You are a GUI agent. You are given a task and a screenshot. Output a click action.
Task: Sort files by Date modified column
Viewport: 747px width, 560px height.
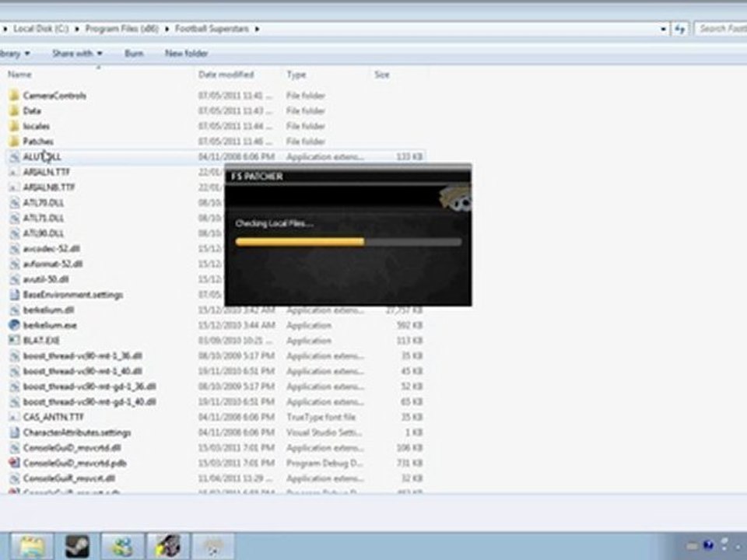pos(226,75)
